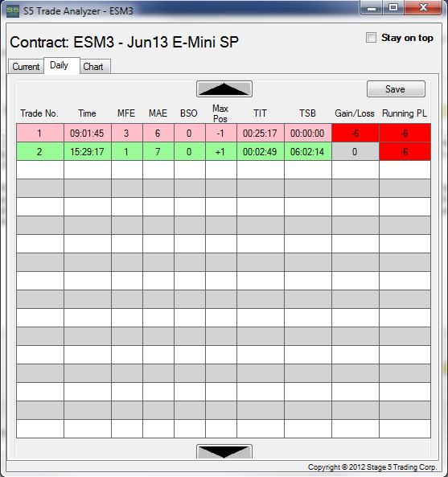Click the contract title ESM3 - Jun13 E-Mini SP
The width and height of the screenshot is (448, 477).
coord(156,42)
